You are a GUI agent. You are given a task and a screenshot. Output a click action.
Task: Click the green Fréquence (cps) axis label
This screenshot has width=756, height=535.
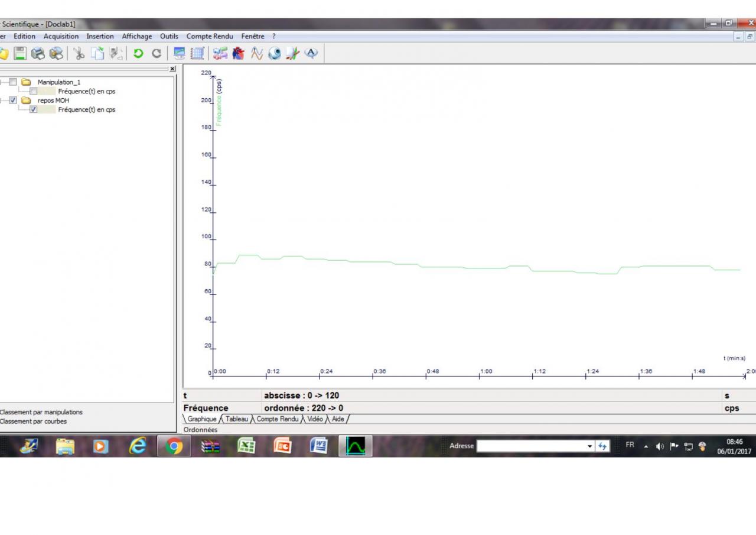(x=219, y=102)
